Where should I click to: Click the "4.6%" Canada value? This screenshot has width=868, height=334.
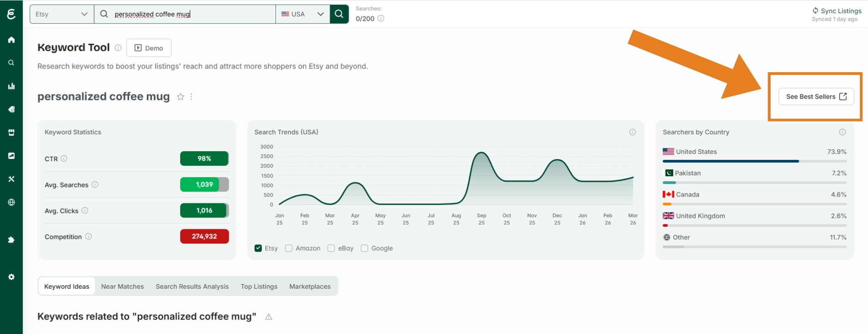click(839, 195)
